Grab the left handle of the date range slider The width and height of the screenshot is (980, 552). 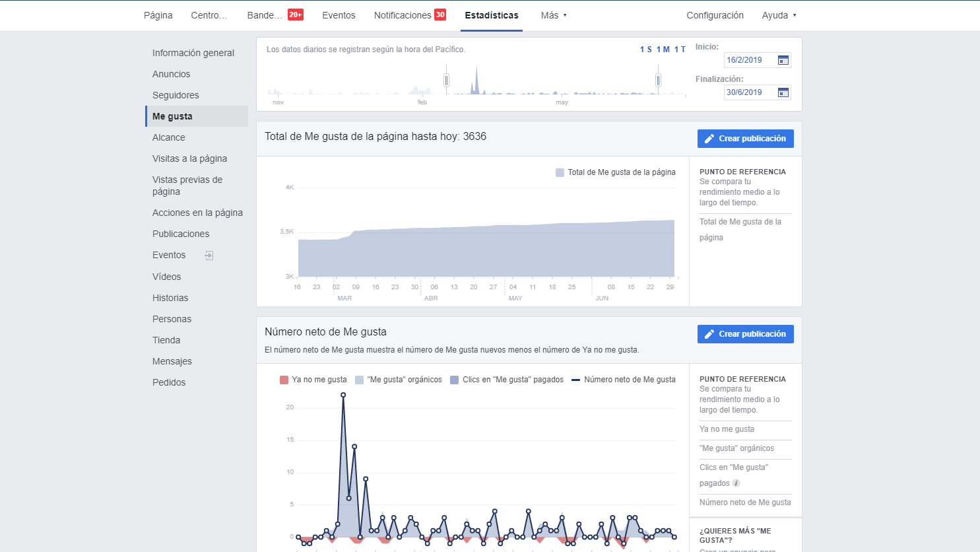(x=447, y=80)
